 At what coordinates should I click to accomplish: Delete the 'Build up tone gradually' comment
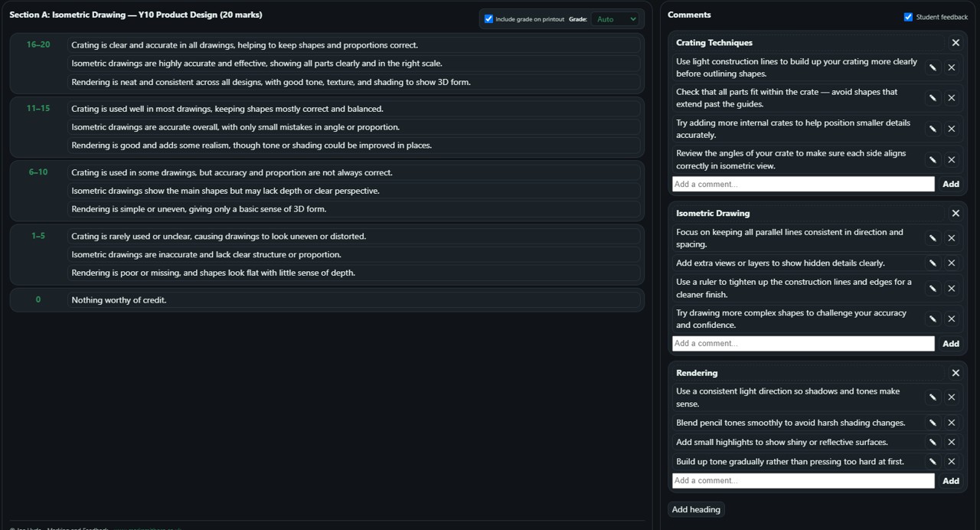951,461
